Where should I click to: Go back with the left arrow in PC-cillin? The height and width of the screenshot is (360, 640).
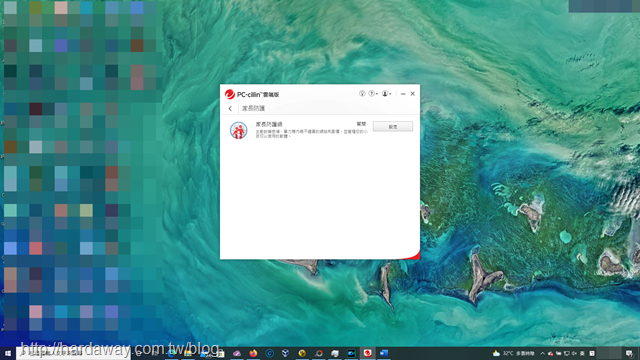tap(230, 109)
